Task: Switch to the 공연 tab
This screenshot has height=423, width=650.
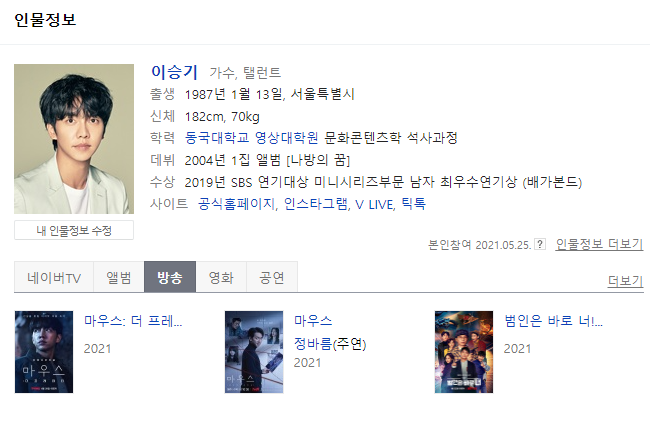Action: coord(272,277)
